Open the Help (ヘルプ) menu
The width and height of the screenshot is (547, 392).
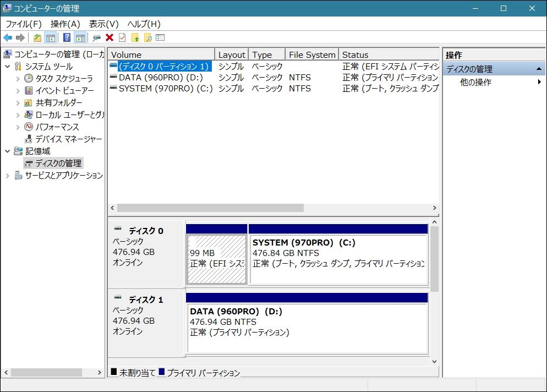click(x=144, y=24)
